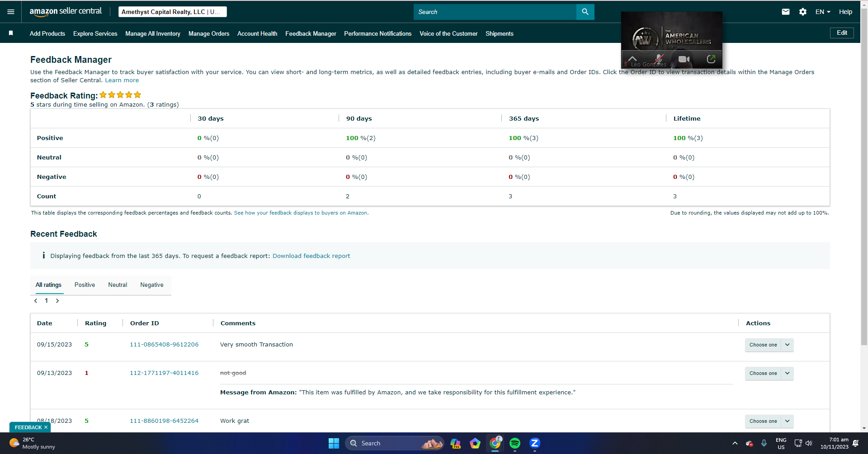Close the FEEDBACK widget
This screenshot has height=454, width=868.
pos(46,427)
